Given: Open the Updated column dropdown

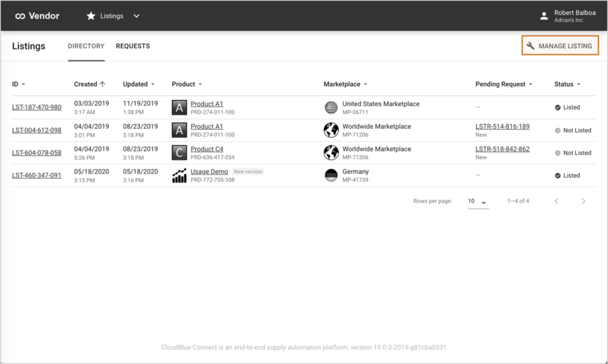Looking at the screenshot, I should pyautogui.click(x=153, y=84).
